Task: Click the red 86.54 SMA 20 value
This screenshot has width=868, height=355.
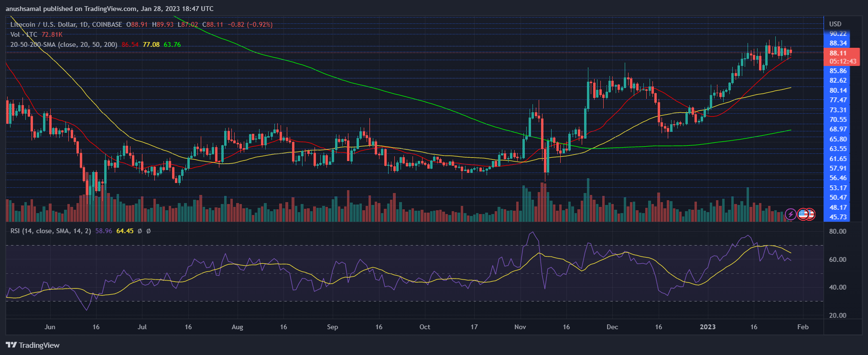Action: click(130, 44)
